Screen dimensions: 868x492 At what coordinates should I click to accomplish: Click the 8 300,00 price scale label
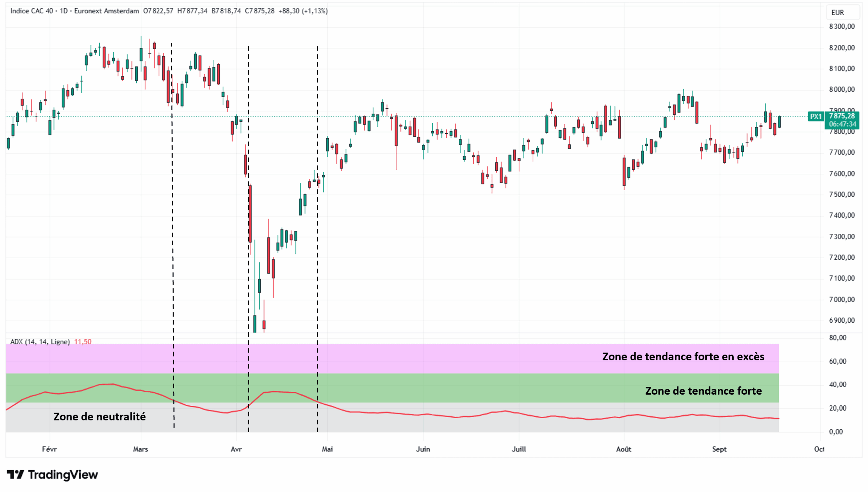(x=842, y=26)
